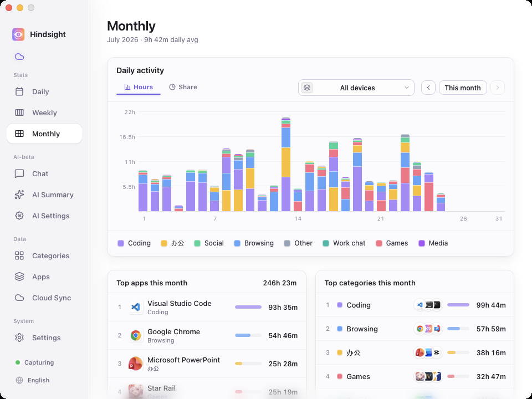Click app icons cluster in Coding category row
Screen dimensions: 532x399
pyautogui.click(x=428, y=305)
